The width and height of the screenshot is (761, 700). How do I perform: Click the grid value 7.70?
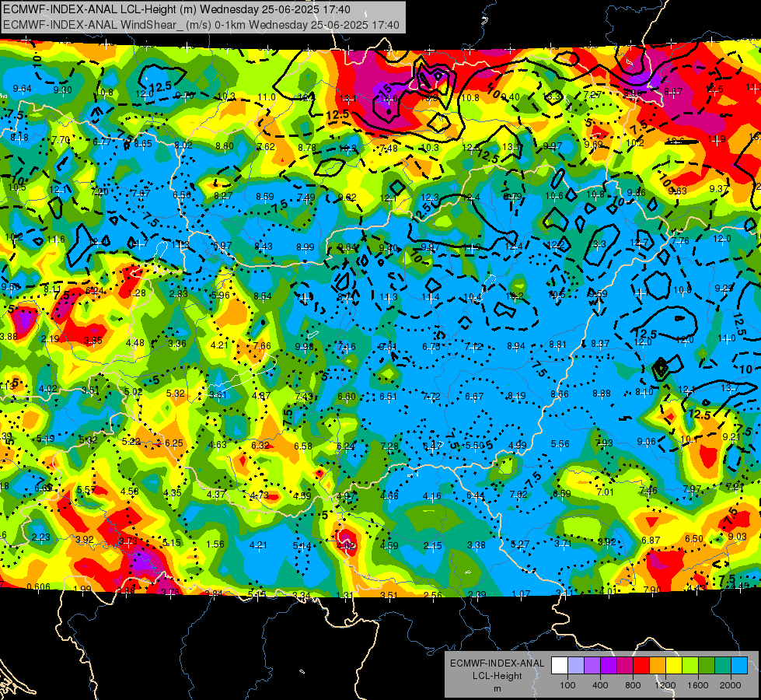(x=61, y=140)
